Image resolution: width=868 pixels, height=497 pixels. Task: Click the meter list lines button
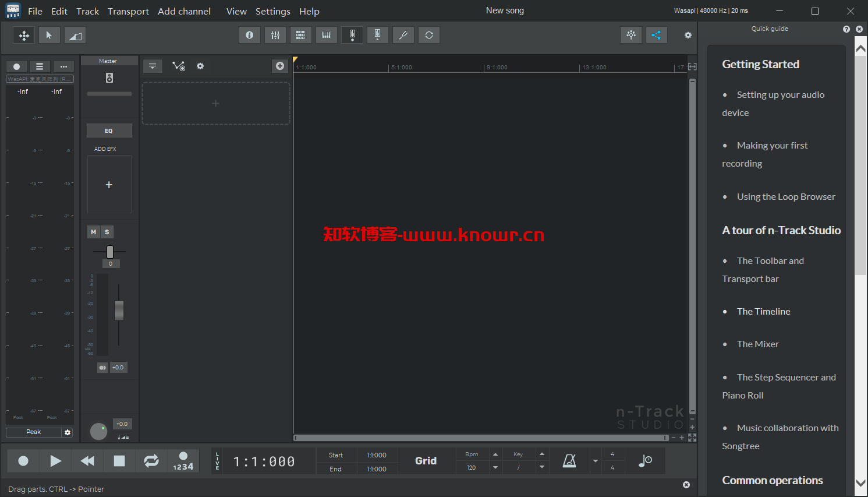click(x=40, y=66)
